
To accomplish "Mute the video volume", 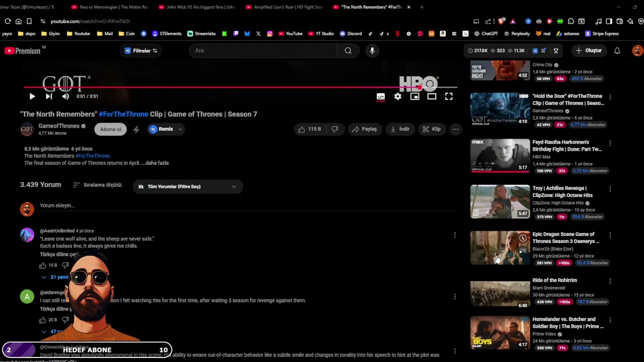I will pos(65,96).
